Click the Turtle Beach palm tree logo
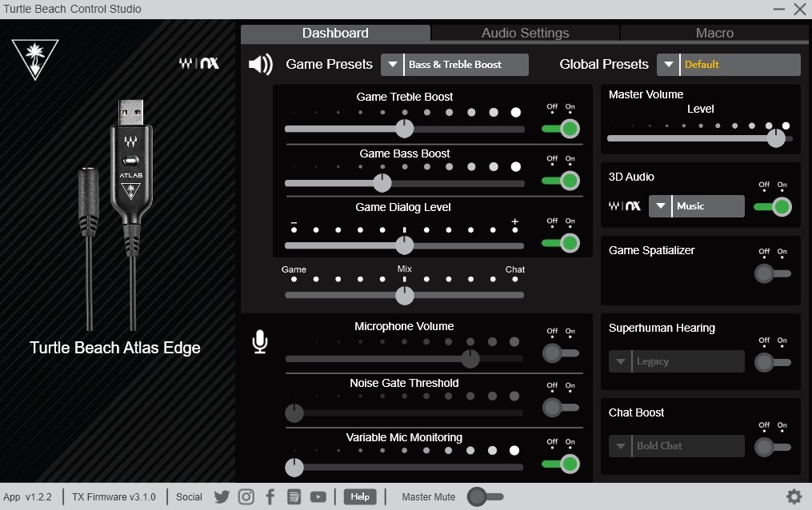The height and width of the screenshot is (510, 812). pyautogui.click(x=35, y=59)
